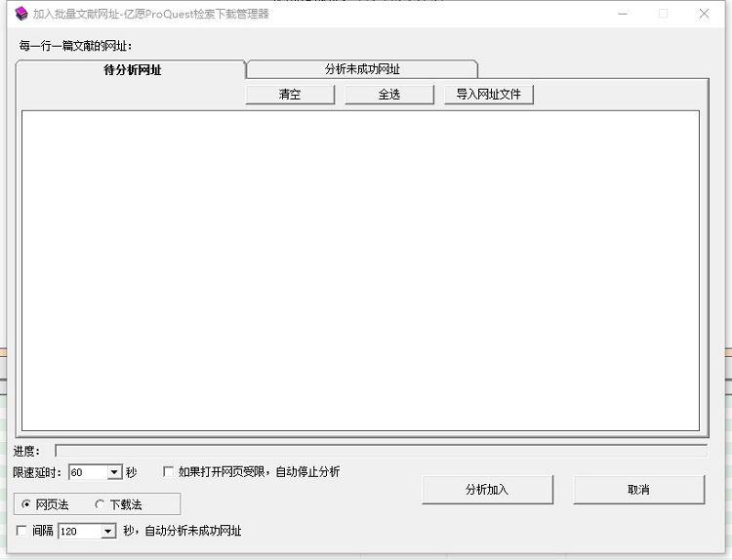The image size is (732, 560).
Task: Click the 全选 button
Action: 389,95
